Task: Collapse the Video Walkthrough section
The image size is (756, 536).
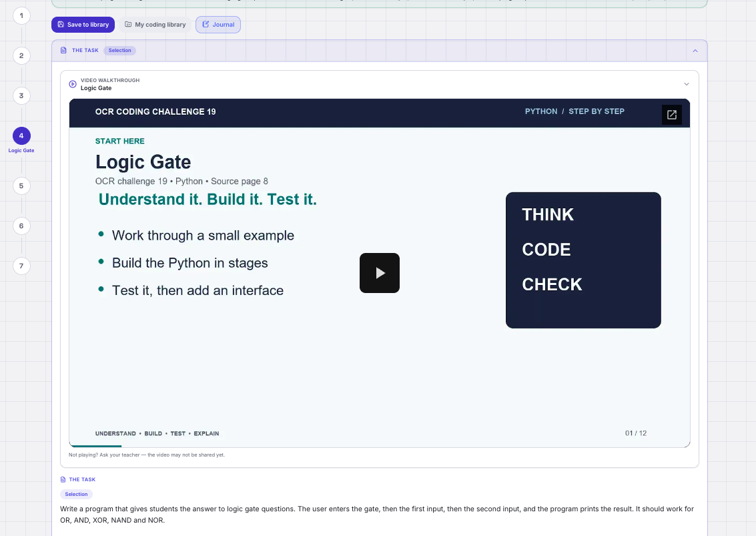Action: pos(687,84)
